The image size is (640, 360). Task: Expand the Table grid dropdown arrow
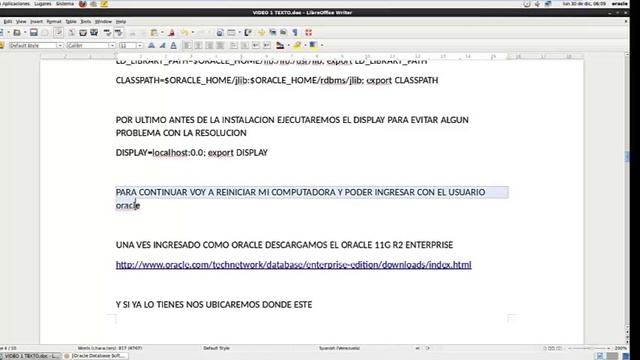pyautogui.click(x=239, y=33)
